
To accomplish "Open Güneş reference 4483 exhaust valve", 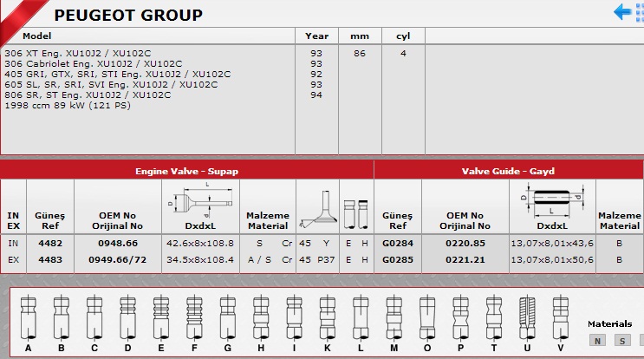I will click(50, 259).
